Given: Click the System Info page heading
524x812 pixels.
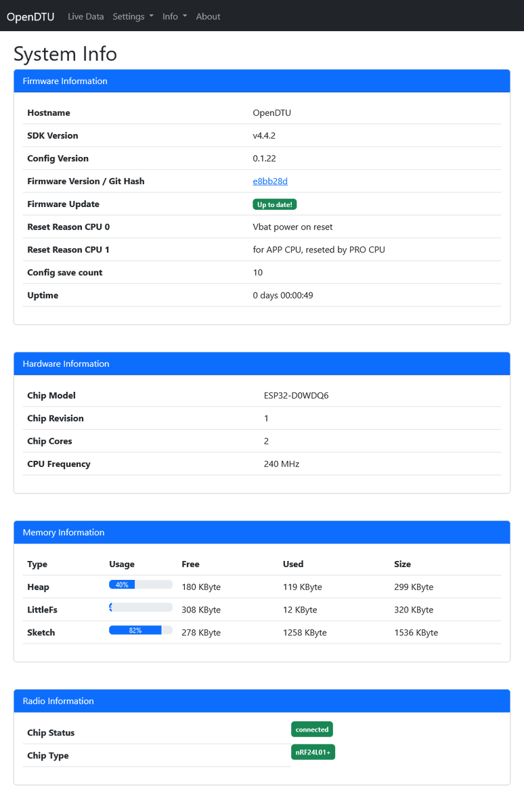Looking at the screenshot, I should (x=65, y=53).
